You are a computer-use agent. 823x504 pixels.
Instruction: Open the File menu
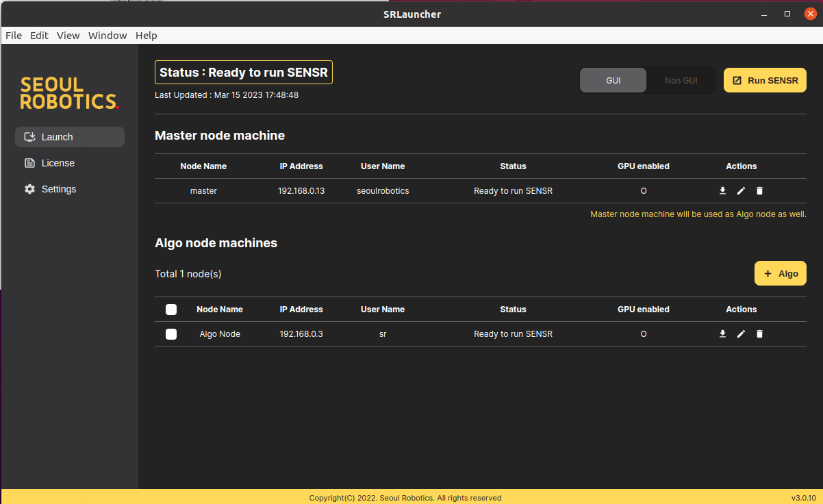[14, 36]
